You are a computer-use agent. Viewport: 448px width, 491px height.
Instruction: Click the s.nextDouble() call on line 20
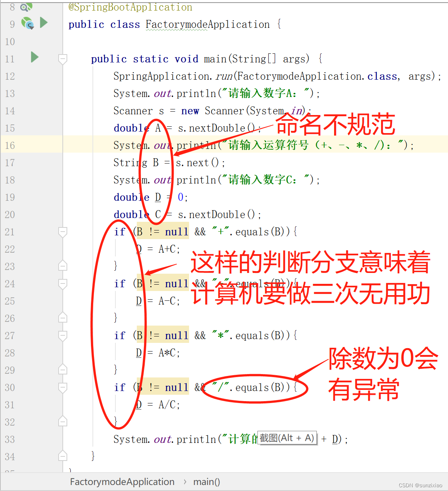[217, 215]
